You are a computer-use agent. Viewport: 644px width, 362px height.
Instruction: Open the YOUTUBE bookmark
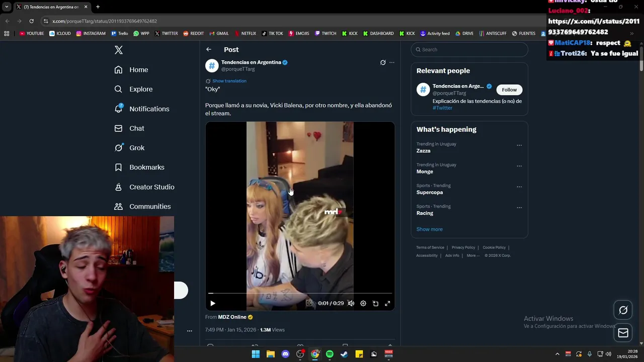tap(32, 34)
